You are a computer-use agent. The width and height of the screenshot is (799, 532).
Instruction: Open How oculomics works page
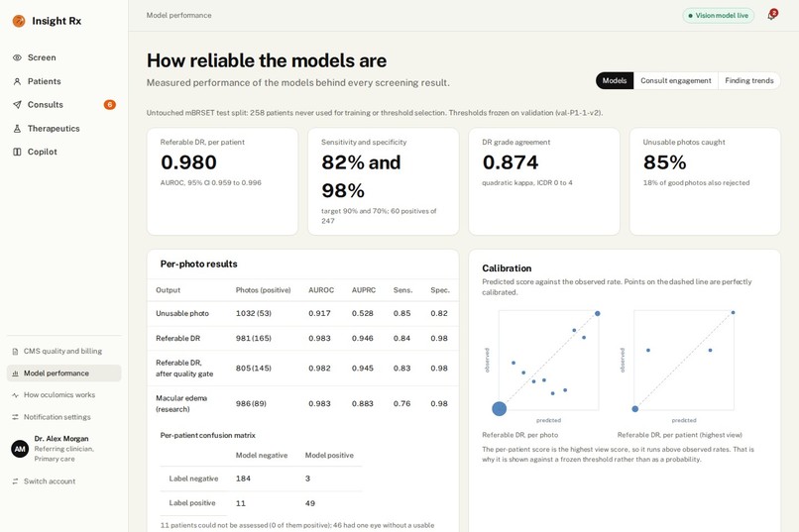[x=63, y=395]
